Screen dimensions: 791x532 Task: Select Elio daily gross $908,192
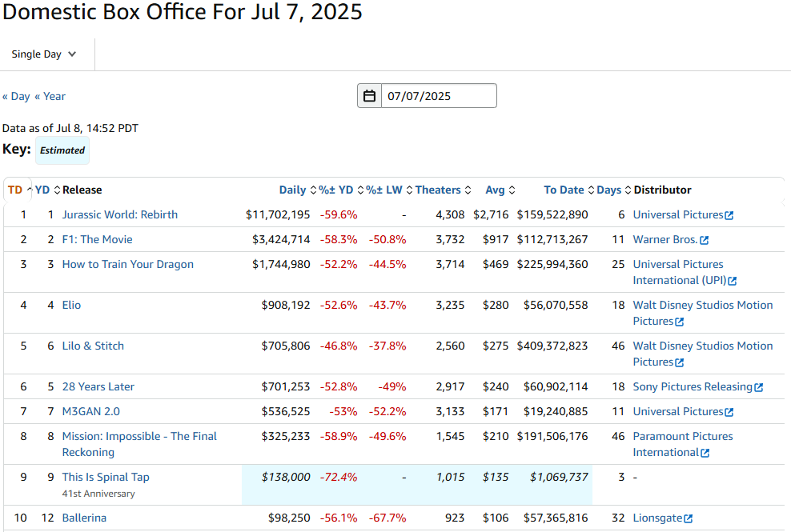pos(286,305)
